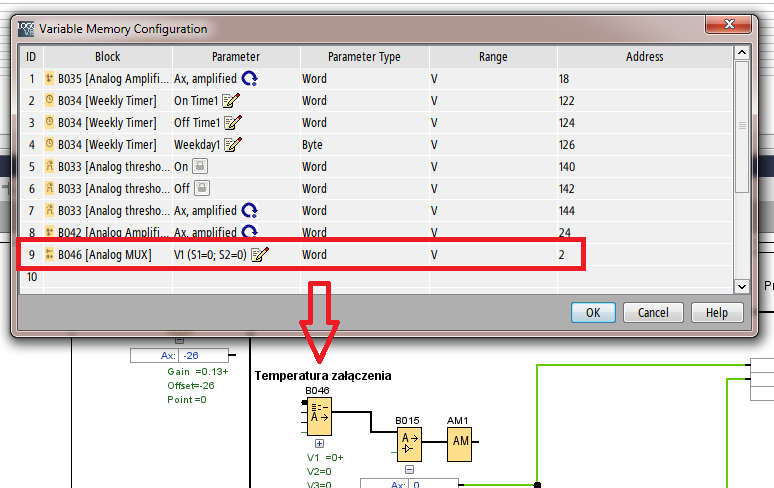Click the 'Gain =0.13+' parameter text

pyautogui.click(x=198, y=372)
